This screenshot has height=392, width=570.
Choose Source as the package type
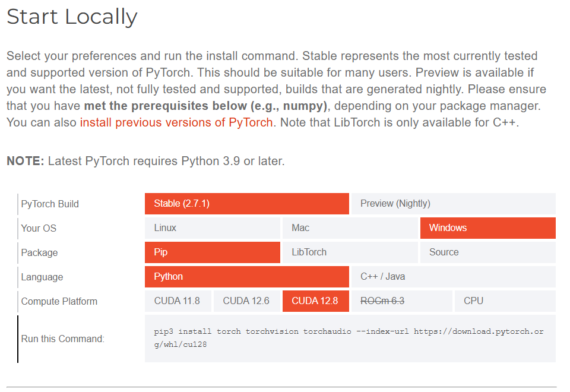487,252
